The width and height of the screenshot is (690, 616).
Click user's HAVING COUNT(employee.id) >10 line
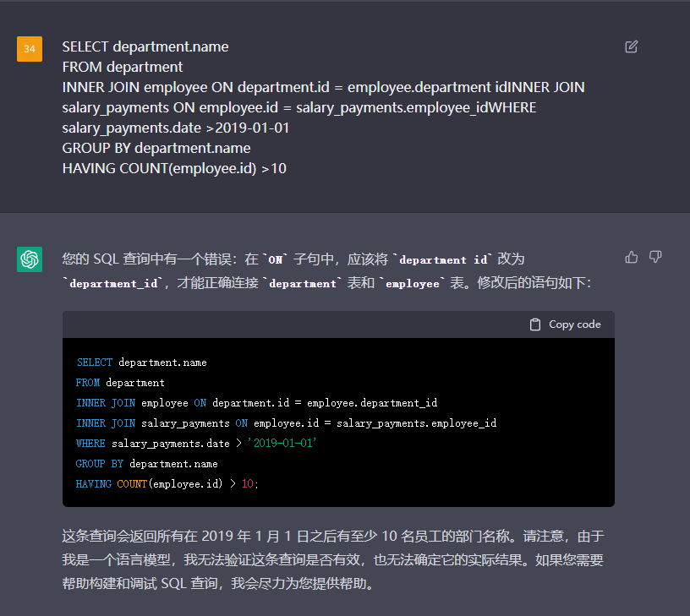174,168
